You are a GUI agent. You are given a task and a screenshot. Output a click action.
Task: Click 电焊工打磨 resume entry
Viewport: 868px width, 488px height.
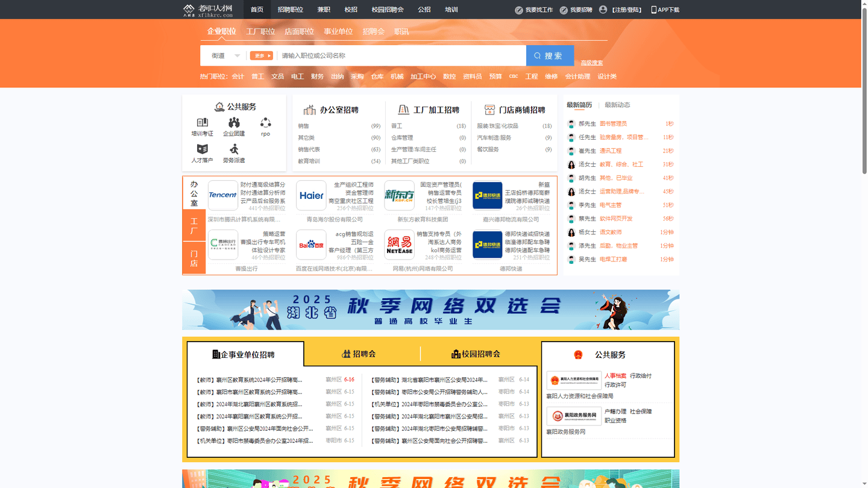pyautogui.click(x=613, y=260)
